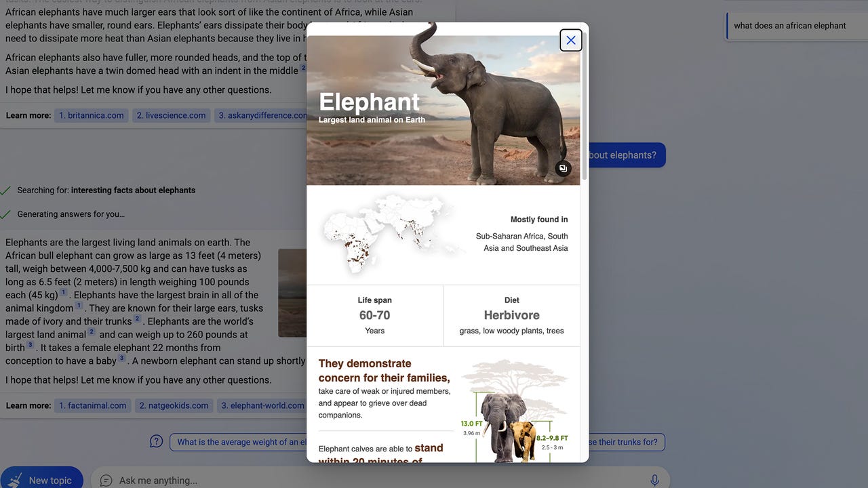Select the average weight suggestion chip
The width and height of the screenshot is (868, 488).
coord(237,442)
